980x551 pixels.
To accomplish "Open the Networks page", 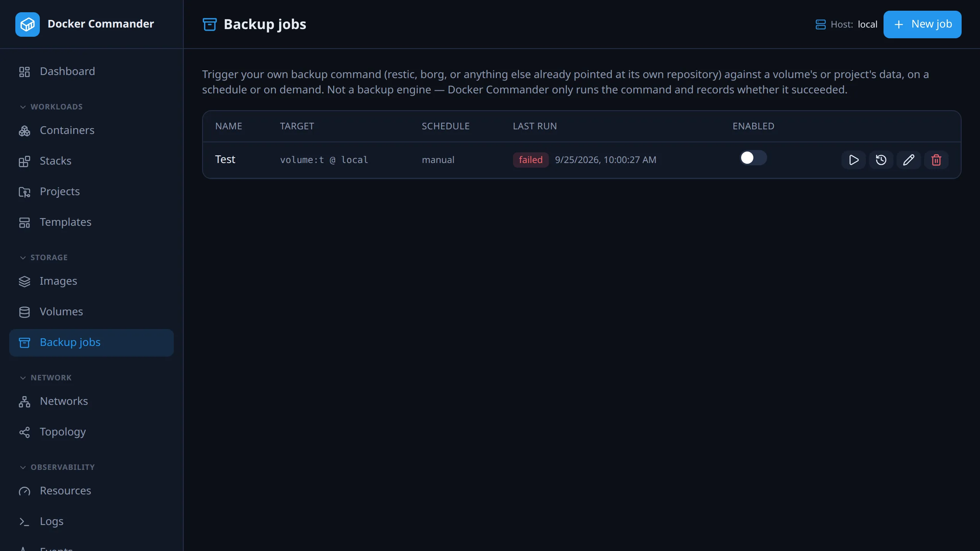I will pyautogui.click(x=91, y=401).
